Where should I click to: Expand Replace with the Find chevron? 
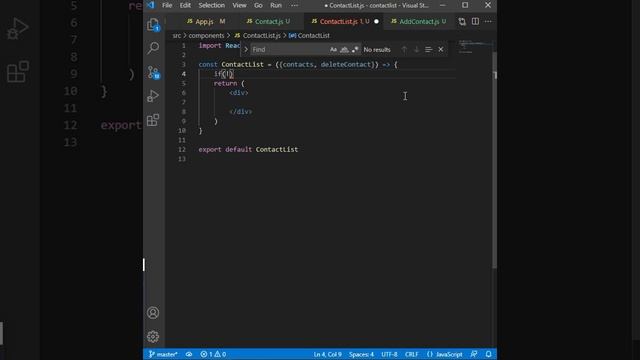tap(246, 49)
